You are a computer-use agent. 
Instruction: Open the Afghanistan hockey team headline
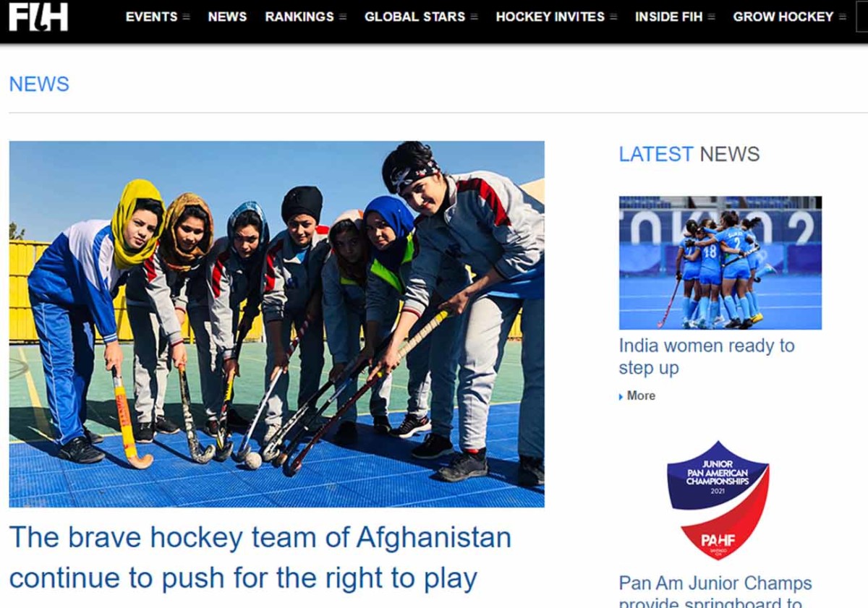260,558
